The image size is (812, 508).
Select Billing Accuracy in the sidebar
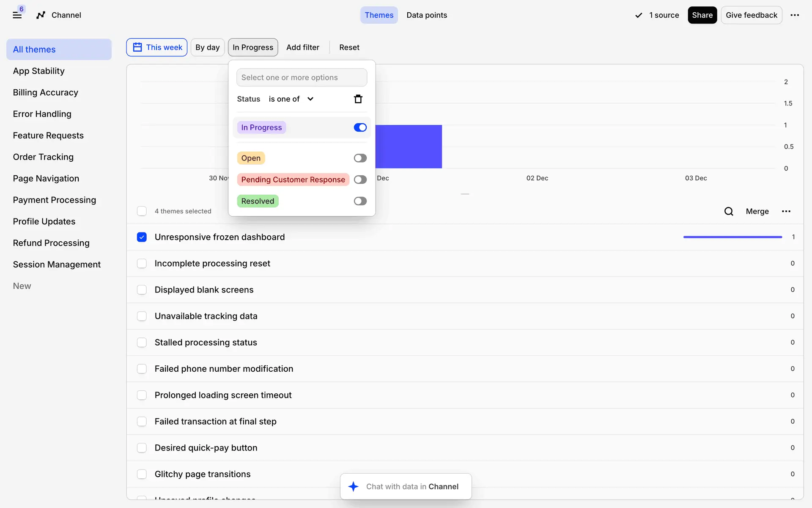45,92
